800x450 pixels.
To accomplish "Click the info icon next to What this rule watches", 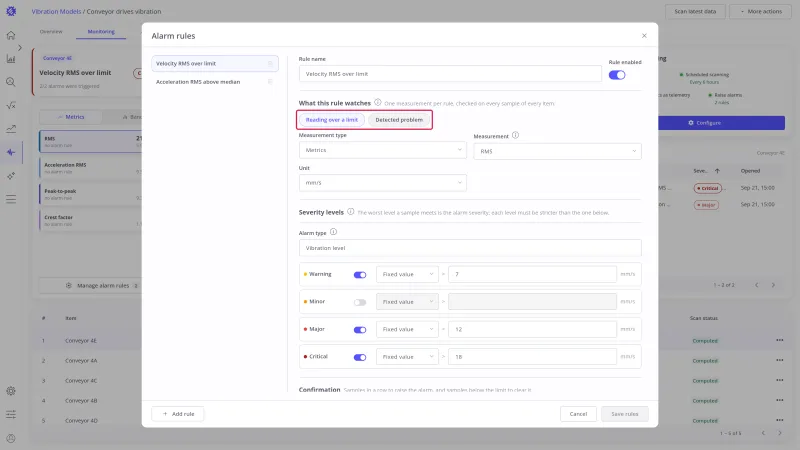I will click(378, 103).
